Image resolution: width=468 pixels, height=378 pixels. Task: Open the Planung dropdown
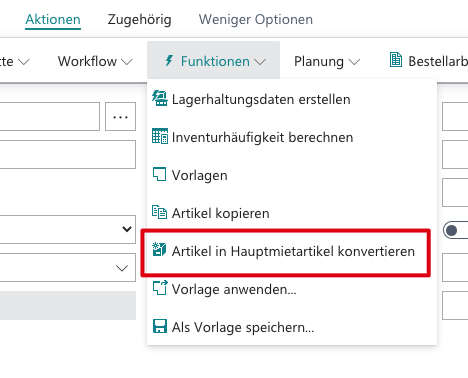click(x=327, y=61)
